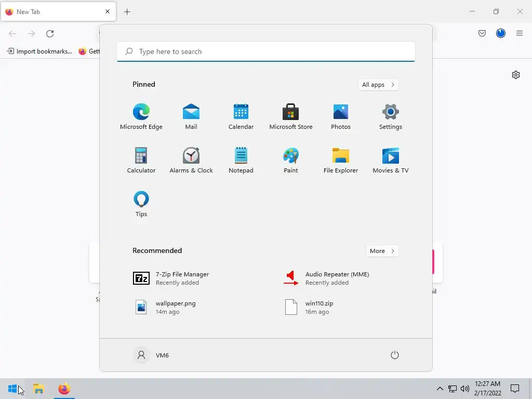The image size is (532, 399).
Task: Open Settings from pinned apps
Action: click(x=391, y=117)
